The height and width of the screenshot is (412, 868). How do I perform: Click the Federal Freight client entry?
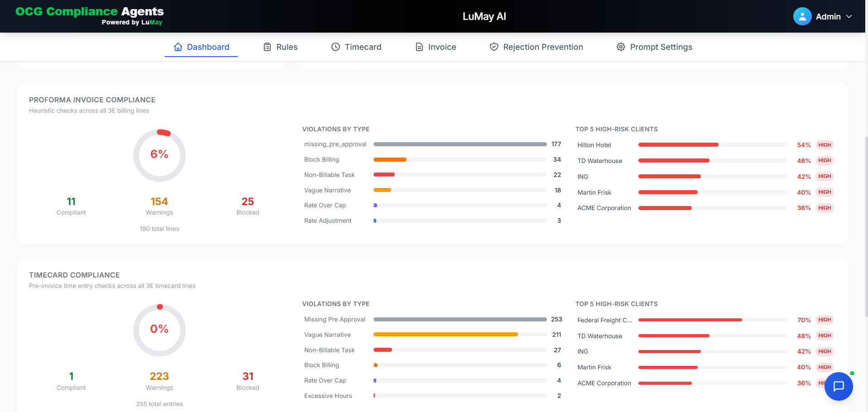(x=604, y=320)
